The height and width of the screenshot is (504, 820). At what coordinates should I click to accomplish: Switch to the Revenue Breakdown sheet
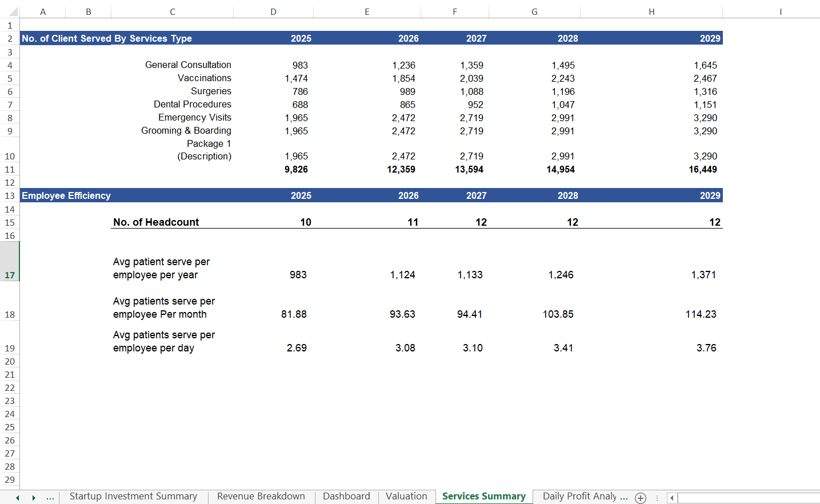261,497
